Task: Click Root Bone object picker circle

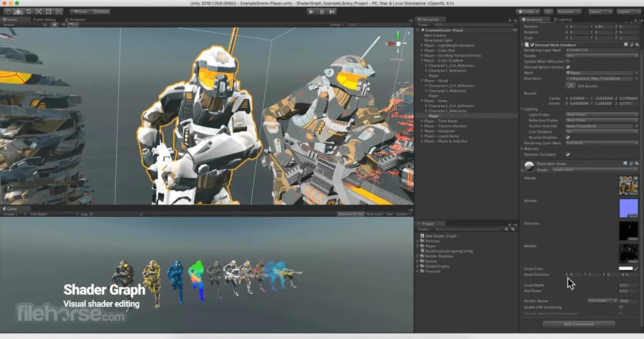Action: [636, 79]
